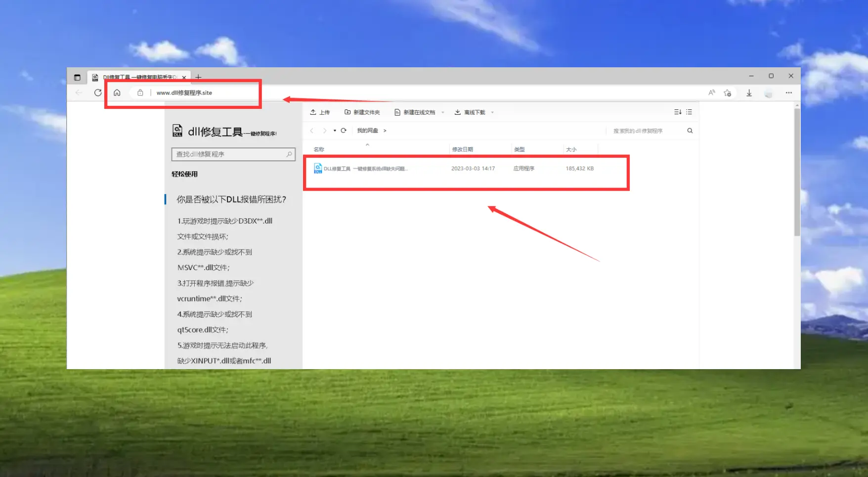Click 你是否被以下DLL报错所困扰? heading
Image resolution: width=868 pixels, height=477 pixels.
coord(231,199)
